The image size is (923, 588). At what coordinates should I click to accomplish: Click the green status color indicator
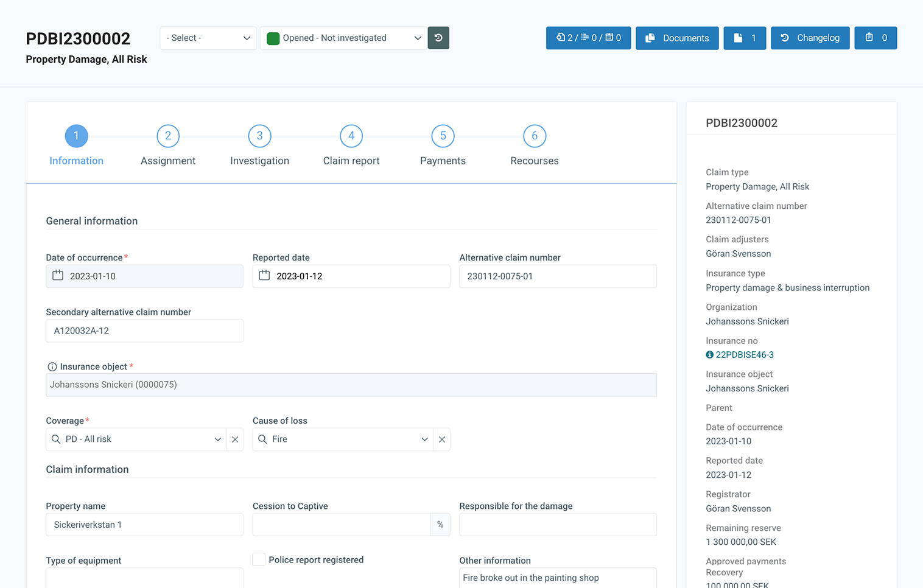(x=273, y=38)
